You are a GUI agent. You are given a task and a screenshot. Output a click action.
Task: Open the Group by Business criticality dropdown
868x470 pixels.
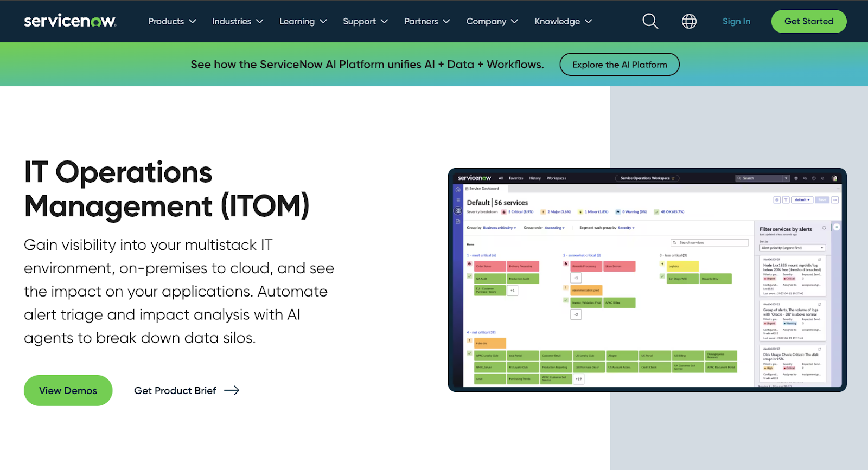point(499,228)
